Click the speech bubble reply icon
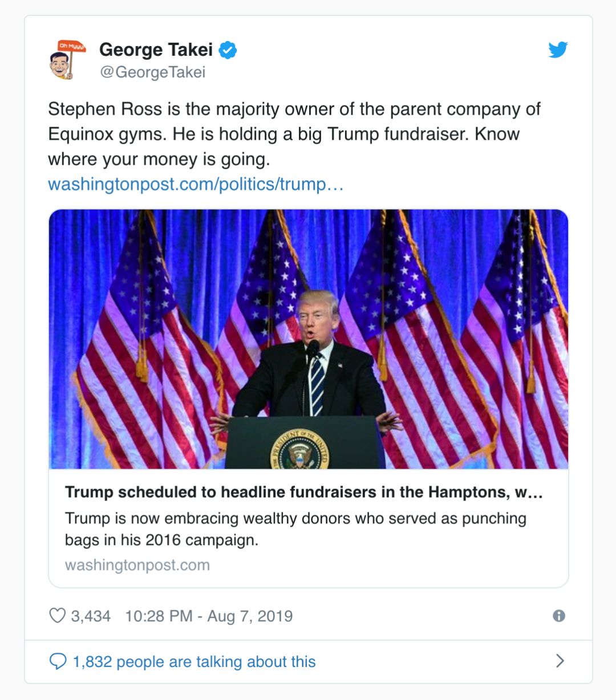The image size is (616, 700). tap(58, 661)
